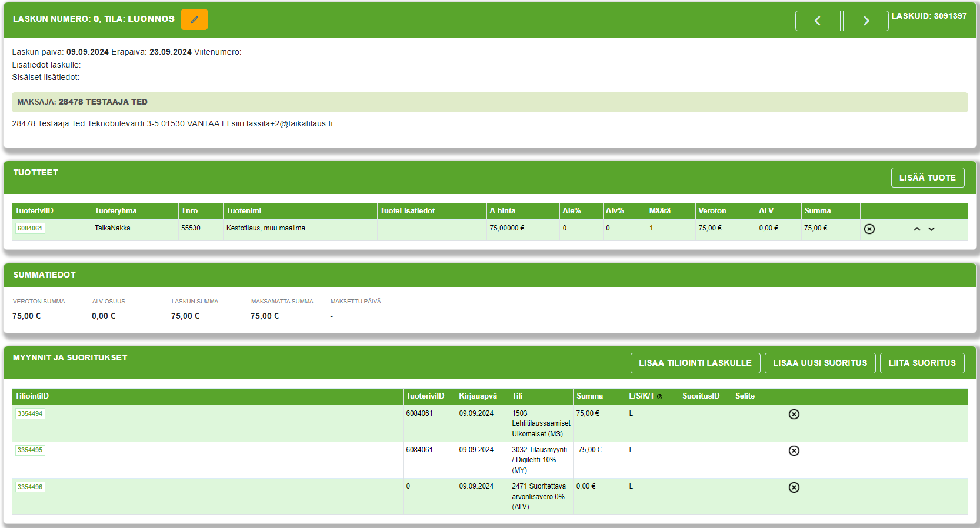Click the Myynnit ja suoritukset header
Viewport: 980px width, 528px height.
pyautogui.click(x=70, y=357)
